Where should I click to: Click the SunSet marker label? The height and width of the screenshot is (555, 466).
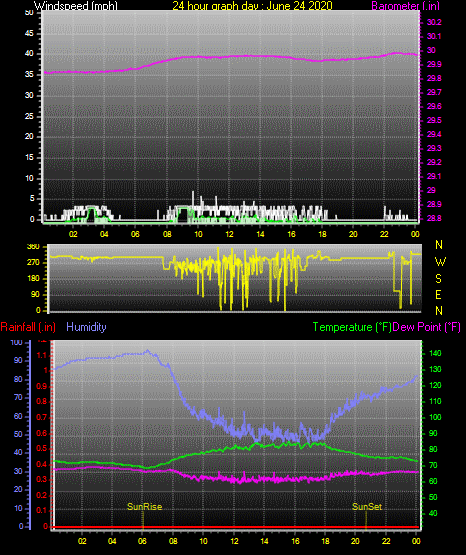[367, 507]
